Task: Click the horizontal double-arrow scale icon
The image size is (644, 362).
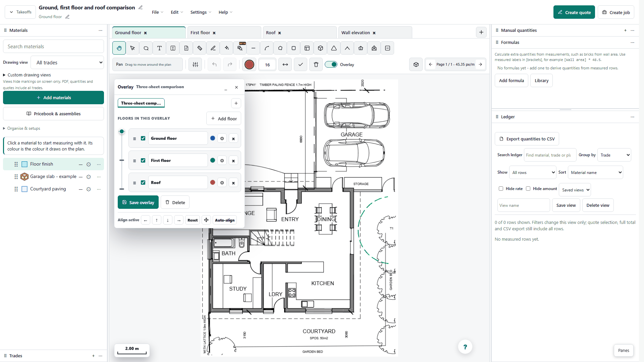Action: point(285,65)
